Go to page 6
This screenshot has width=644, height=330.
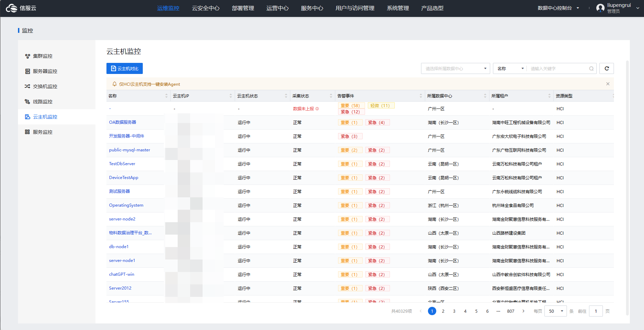(487, 311)
